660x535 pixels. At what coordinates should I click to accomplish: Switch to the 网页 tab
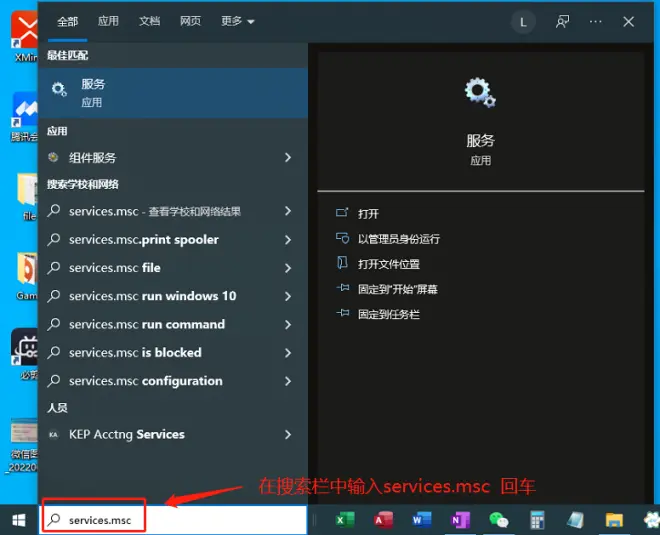pyautogui.click(x=190, y=21)
